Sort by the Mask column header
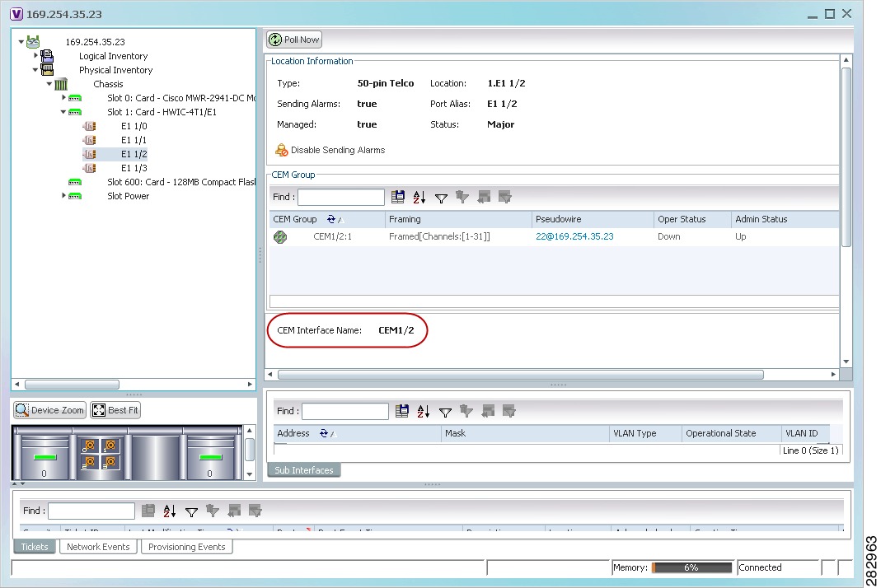Image resolution: width=881 pixels, height=588 pixels. pyautogui.click(x=525, y=433)
